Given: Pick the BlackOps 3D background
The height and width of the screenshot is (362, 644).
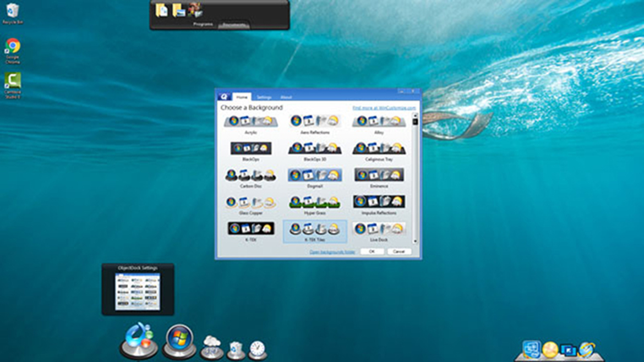Looking at the screenshot, I should click(315, 151).
